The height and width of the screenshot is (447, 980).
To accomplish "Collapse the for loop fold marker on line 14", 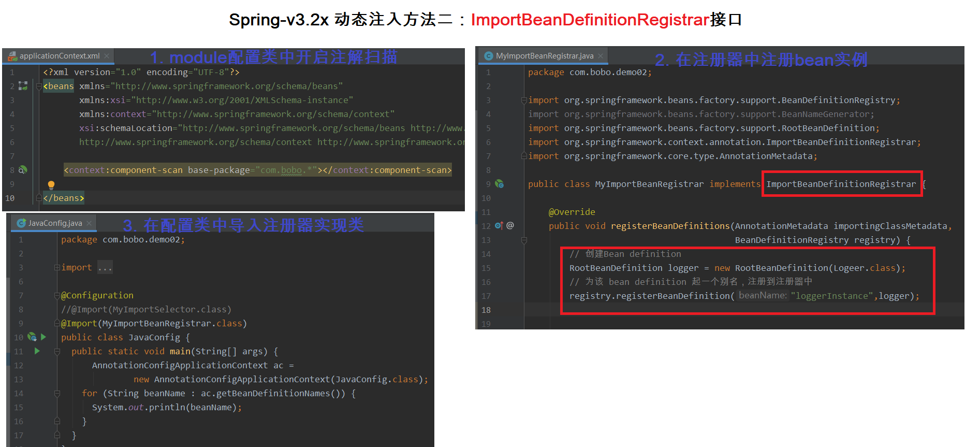I will (x=57, y=394).
